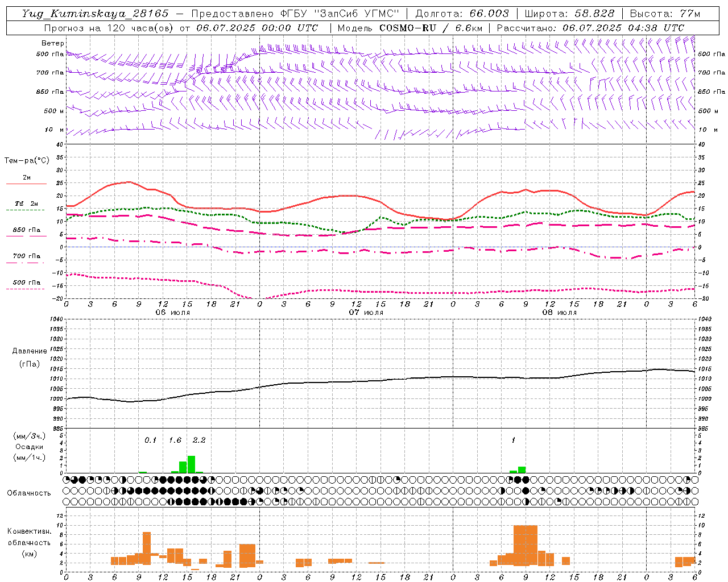Click the (гПа) unit under Давление
Viewport: 728px width, 582px height.
[29, 364]
